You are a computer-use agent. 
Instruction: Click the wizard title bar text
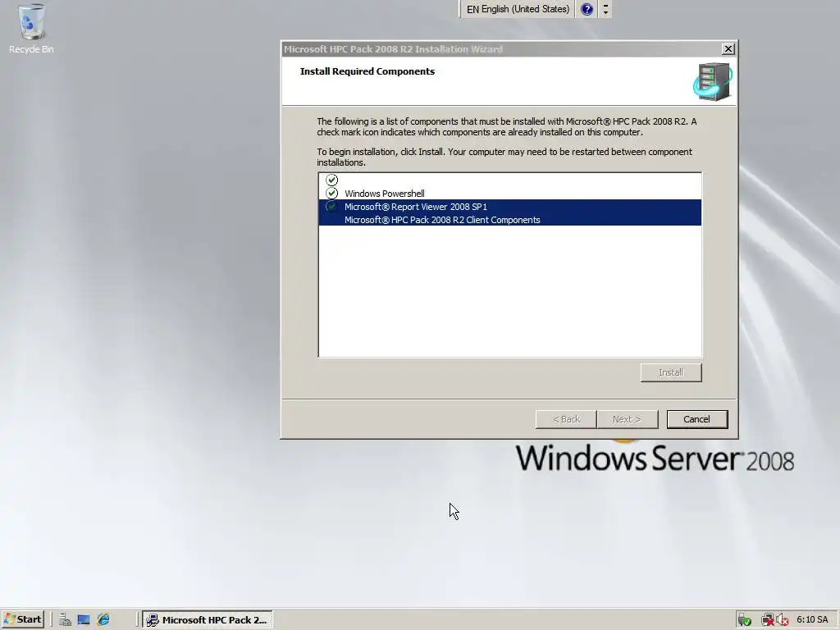point(393,49)
